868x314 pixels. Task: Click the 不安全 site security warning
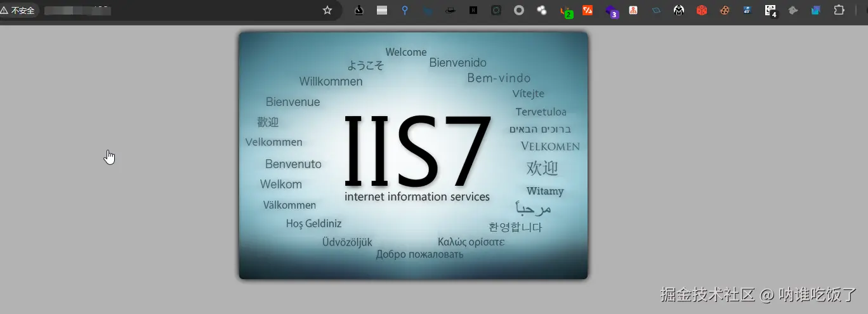coord(18,10)
